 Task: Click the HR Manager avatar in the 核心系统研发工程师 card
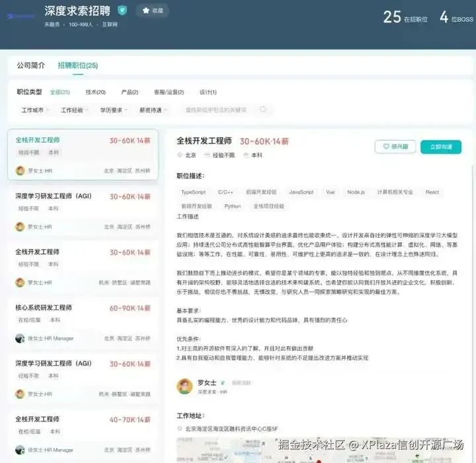pyautogui.click(x=20, y=338)
